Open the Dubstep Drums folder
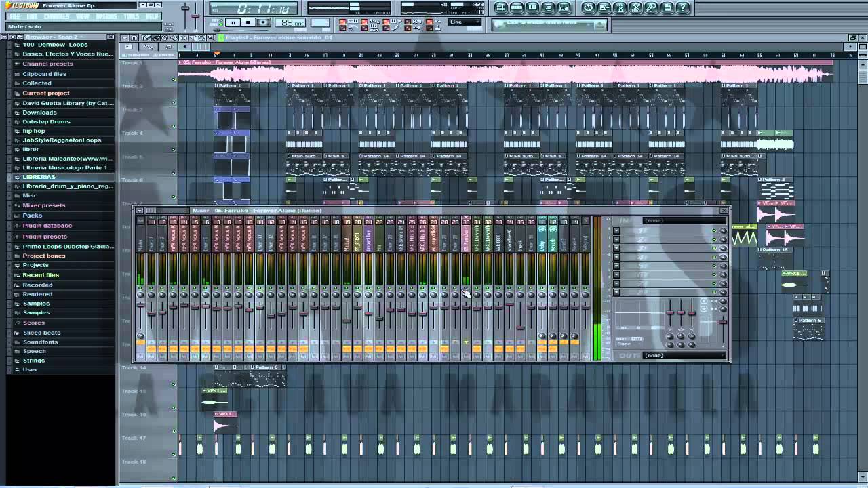 pos(46,122)
